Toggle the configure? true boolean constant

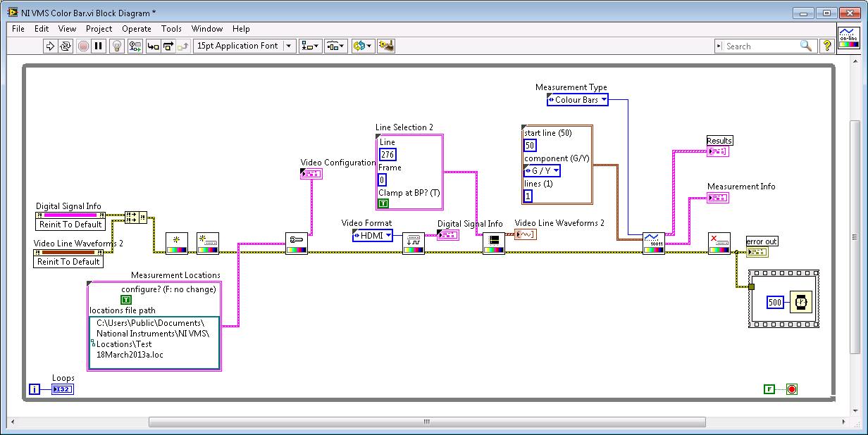(126, 301)
